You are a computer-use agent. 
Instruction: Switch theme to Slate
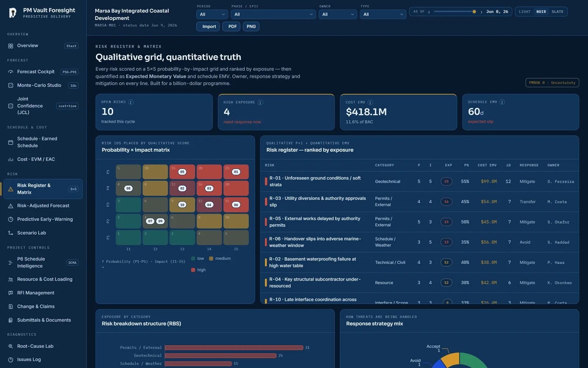click(x=557, y=12)
